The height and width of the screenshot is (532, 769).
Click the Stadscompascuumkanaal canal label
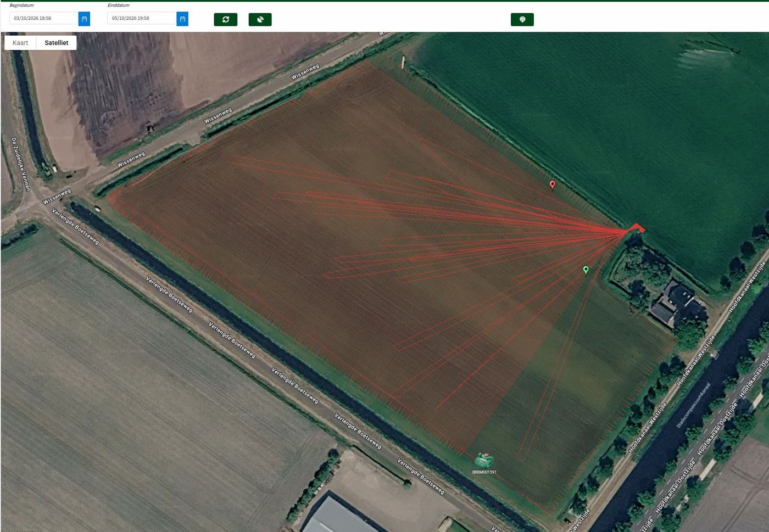click(x=693, y=405)
